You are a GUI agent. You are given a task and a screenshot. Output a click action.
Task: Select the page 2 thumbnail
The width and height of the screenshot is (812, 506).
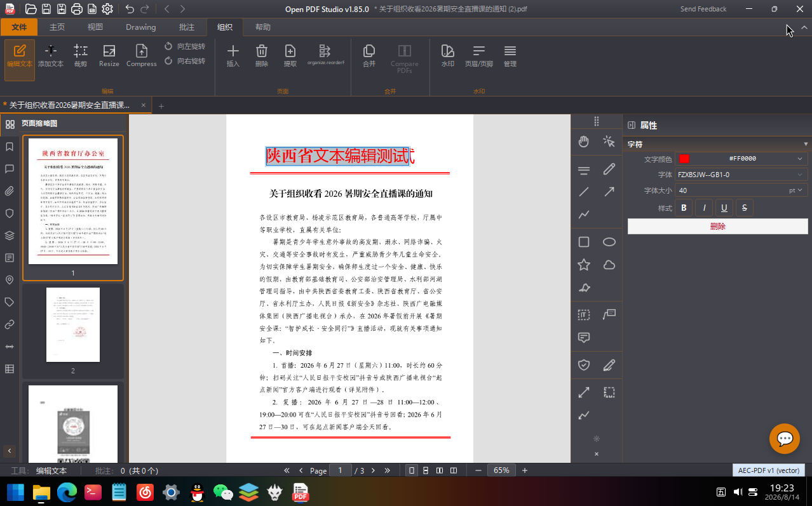point(73,324)
